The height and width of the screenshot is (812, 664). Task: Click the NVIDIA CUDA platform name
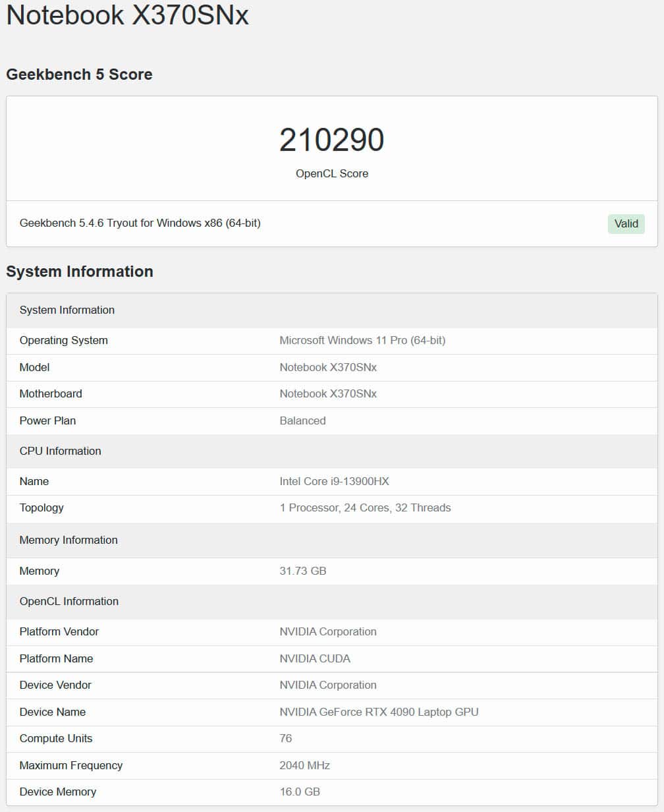[315, 658]
